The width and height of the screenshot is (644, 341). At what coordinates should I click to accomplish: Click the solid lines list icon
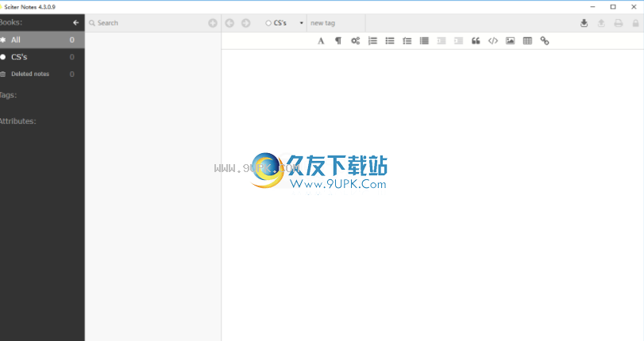tap(424, 40)
